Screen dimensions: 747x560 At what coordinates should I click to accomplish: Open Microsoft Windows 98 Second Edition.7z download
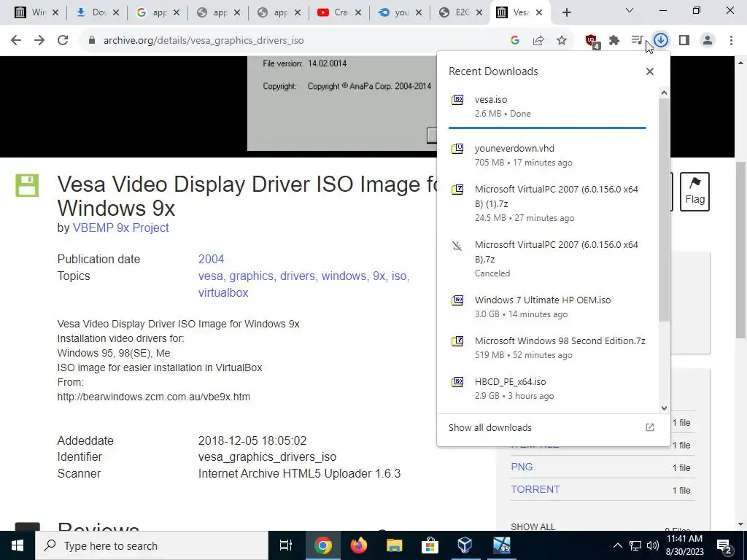coord(547,348)
